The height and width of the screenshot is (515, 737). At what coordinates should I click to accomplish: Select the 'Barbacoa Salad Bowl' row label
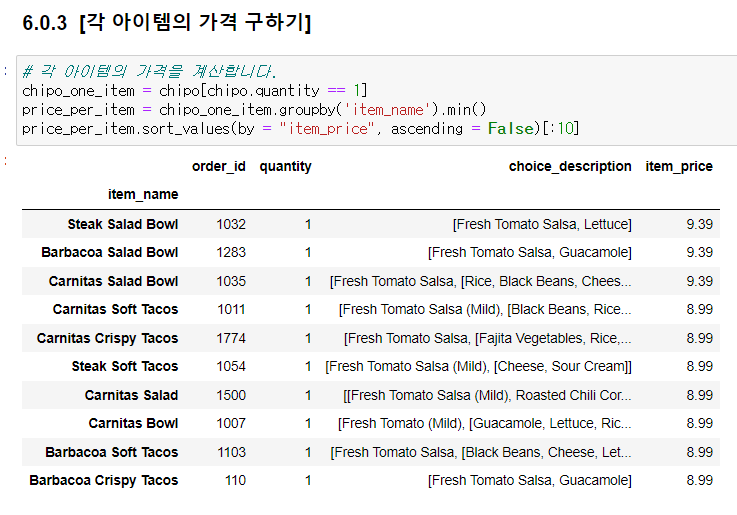(x=110, y=252)
